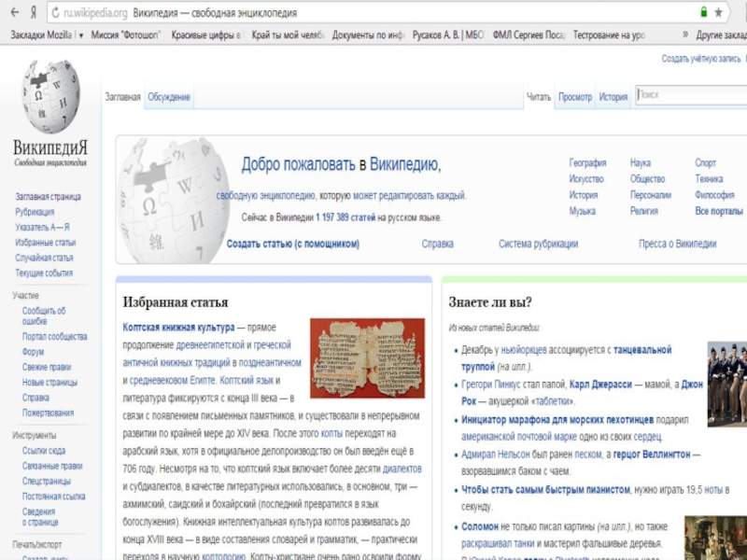Open the 'Другие закладки' bookmarks folder
The width and height of the screenshot is (747, 560).
721,35
